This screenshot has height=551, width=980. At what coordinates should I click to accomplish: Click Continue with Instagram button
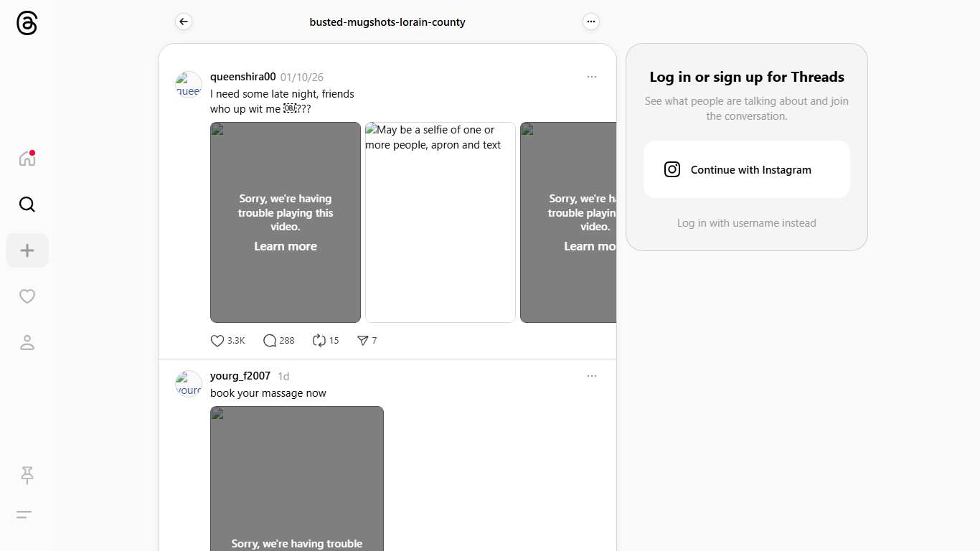[x=746, y=169]
